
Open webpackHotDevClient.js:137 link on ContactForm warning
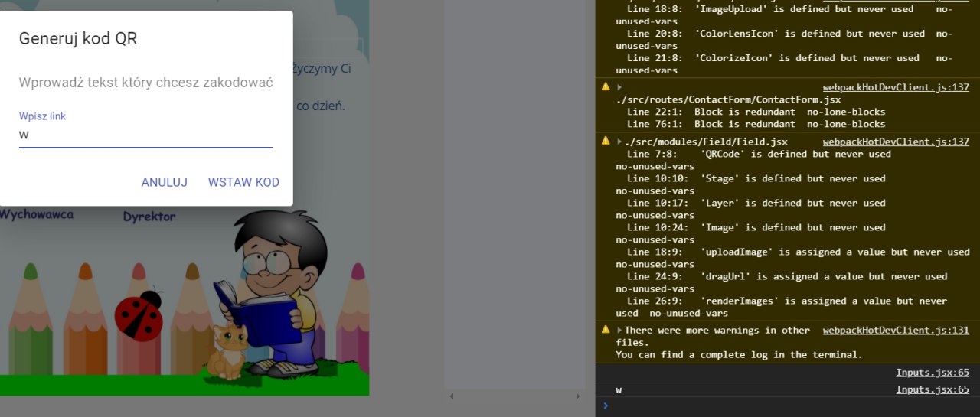point(896,87)
